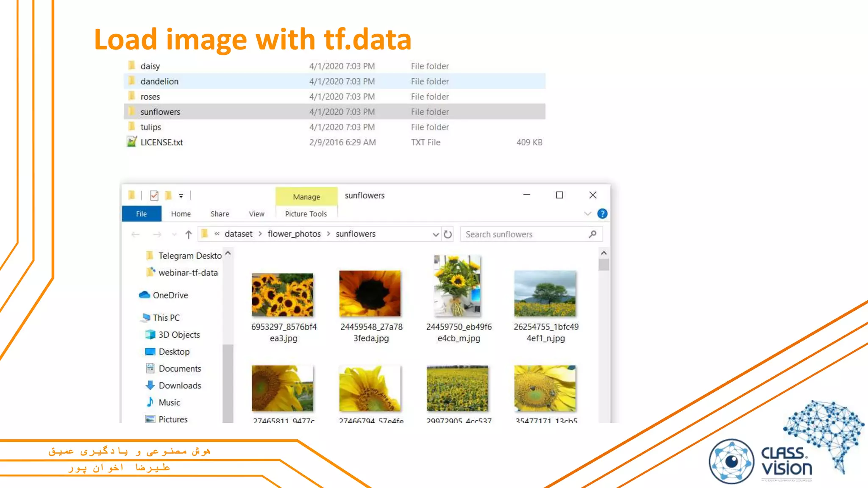Open the blue Help question mark icon

pos(602,214)
